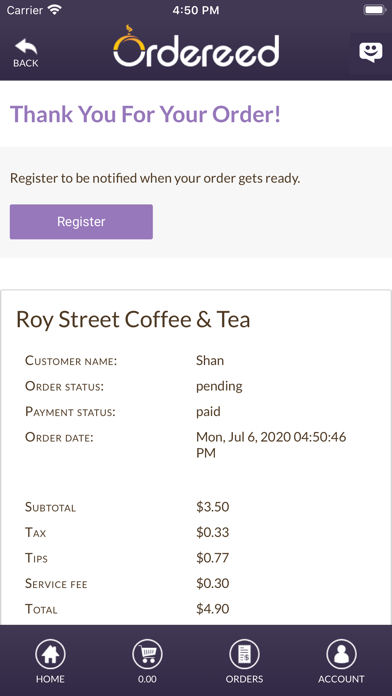
Task: Tap the Wi-Fi status icon
Action: 55,10
